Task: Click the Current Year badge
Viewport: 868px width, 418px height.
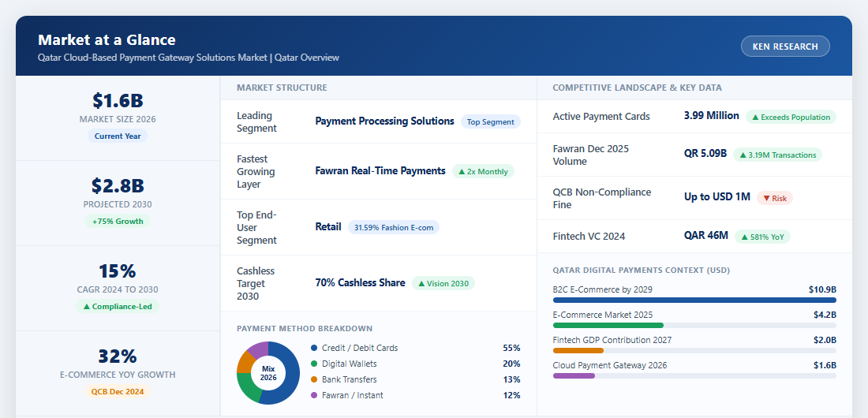Action: coord(118,136)
